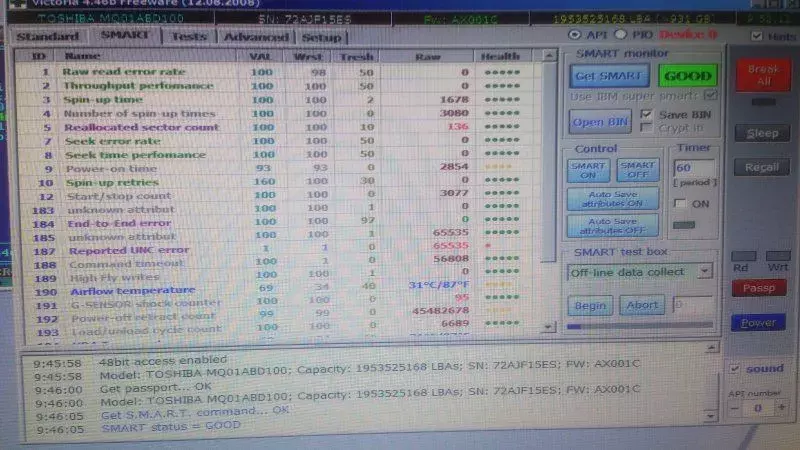Click the SMART table scroll-down arrow
This screenshot has width=800, height=450.
(x=548, y=326)
